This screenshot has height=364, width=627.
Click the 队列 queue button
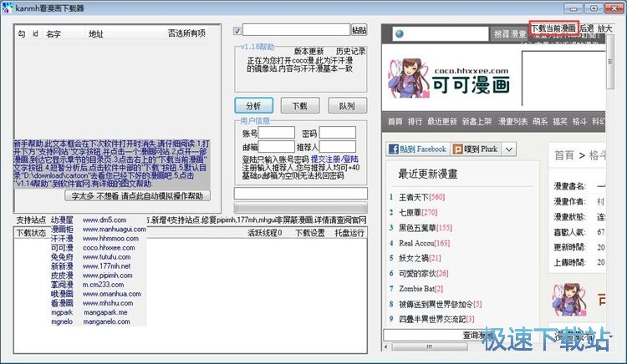coord(347,106)
